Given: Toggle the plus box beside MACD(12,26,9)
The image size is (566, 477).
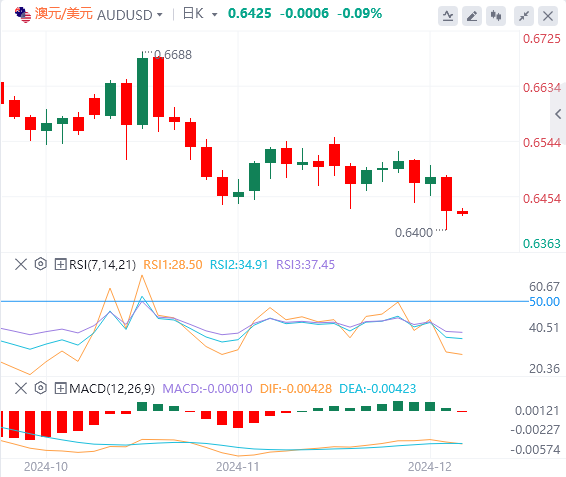Looking at the screenshot, I should [x=60, y=389].
